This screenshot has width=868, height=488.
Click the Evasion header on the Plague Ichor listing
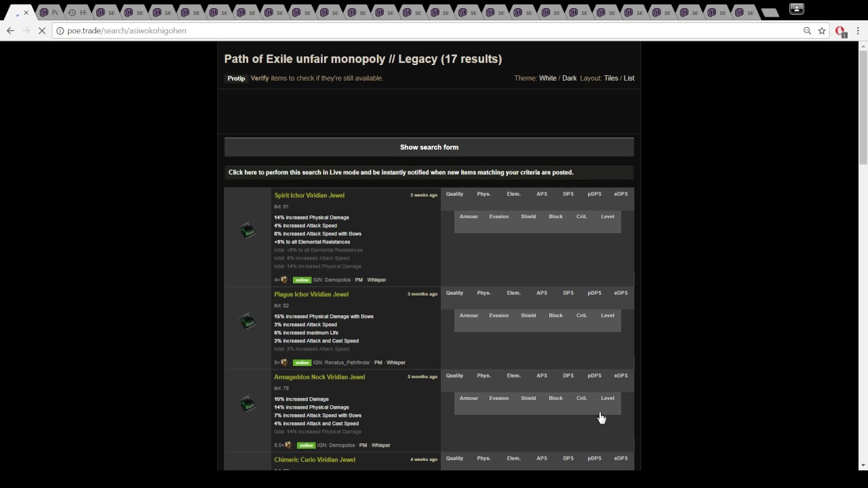[x=498, y=315]
